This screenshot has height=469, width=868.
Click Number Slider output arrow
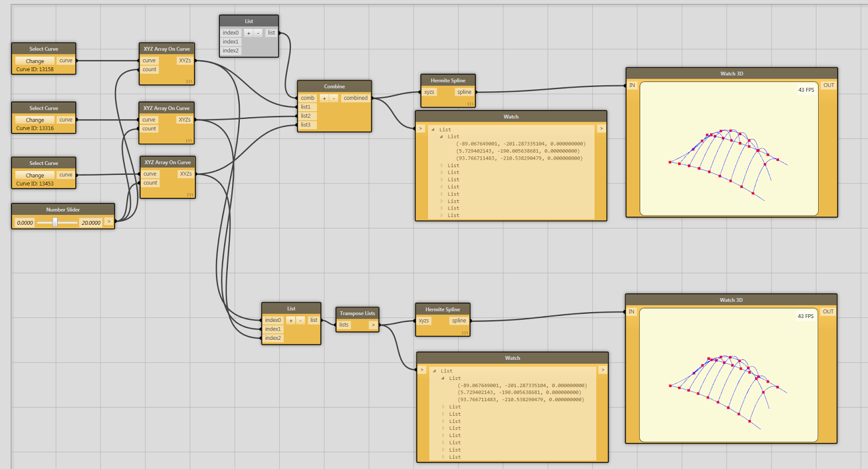point(108,221)
